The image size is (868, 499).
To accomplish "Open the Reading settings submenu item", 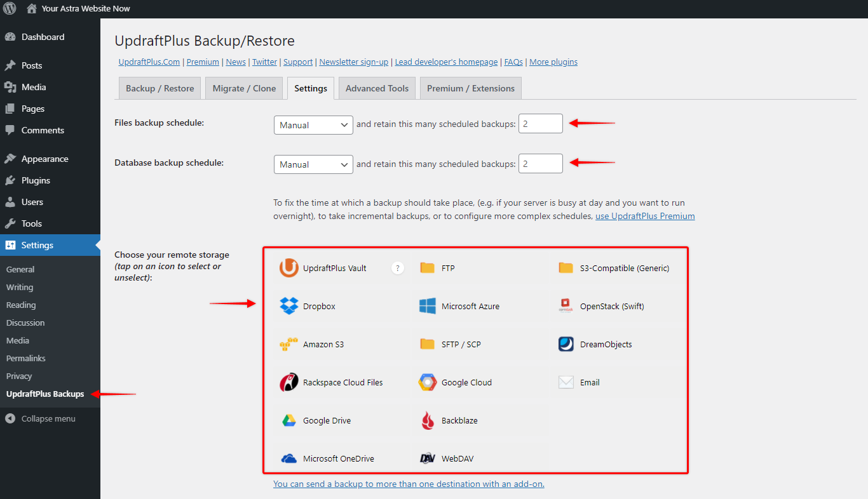I will [x=21, y=305].
